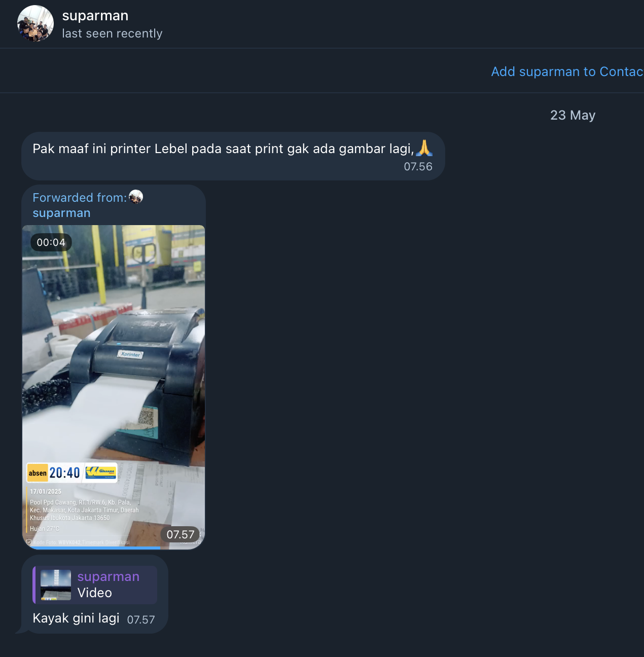Click the suparman chat title in the header

(95, 16)
